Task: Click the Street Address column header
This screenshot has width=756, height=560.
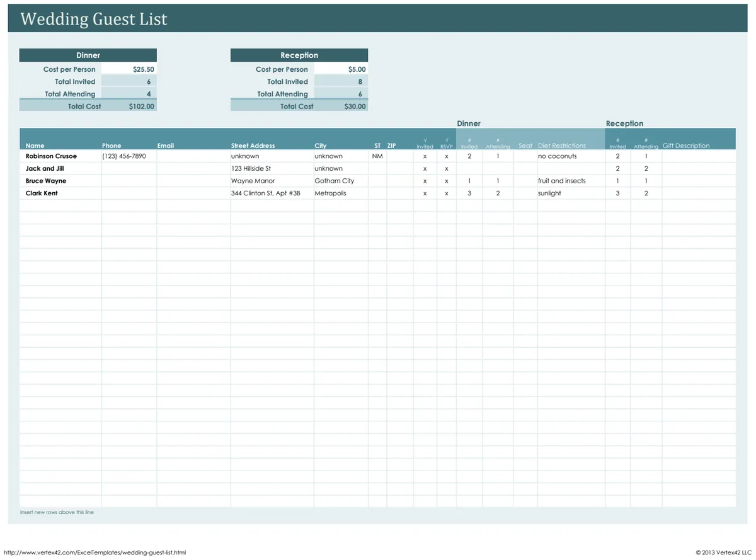Action: coord(253,146)
